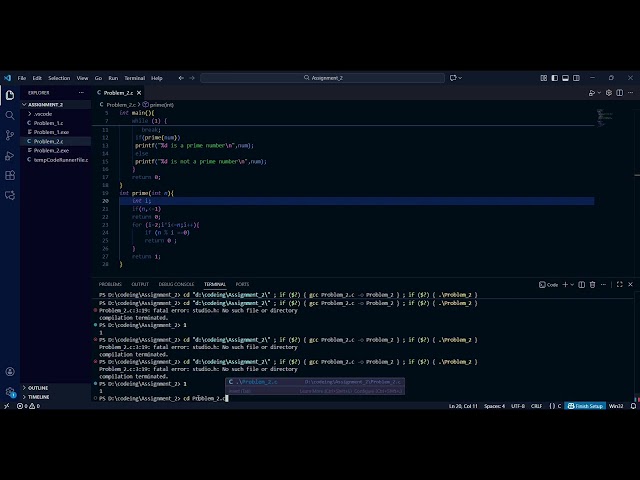Toggle the primary side bar visibility

(x=555, y=78)
